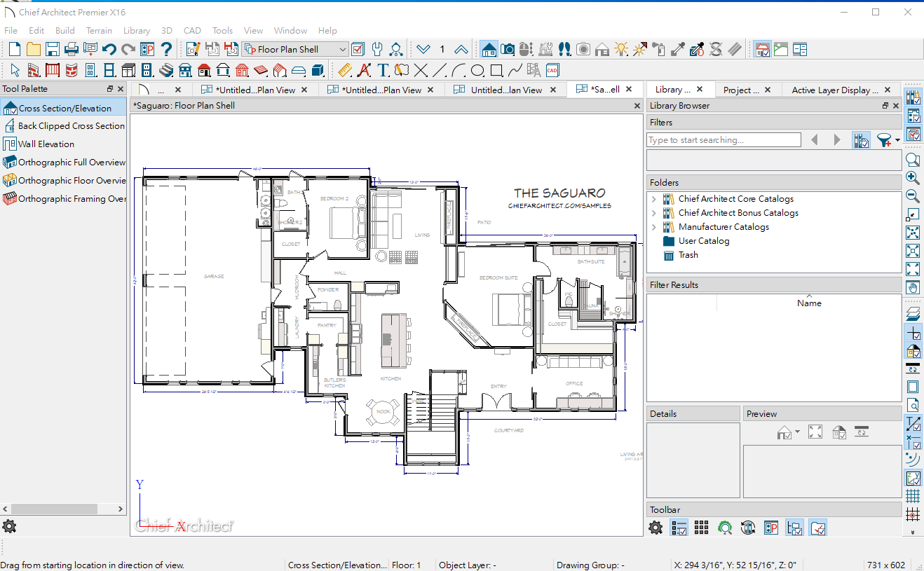The image size is (924, 571).
Task: Click the Material Eyedropper icon
Action: (678, 49)
